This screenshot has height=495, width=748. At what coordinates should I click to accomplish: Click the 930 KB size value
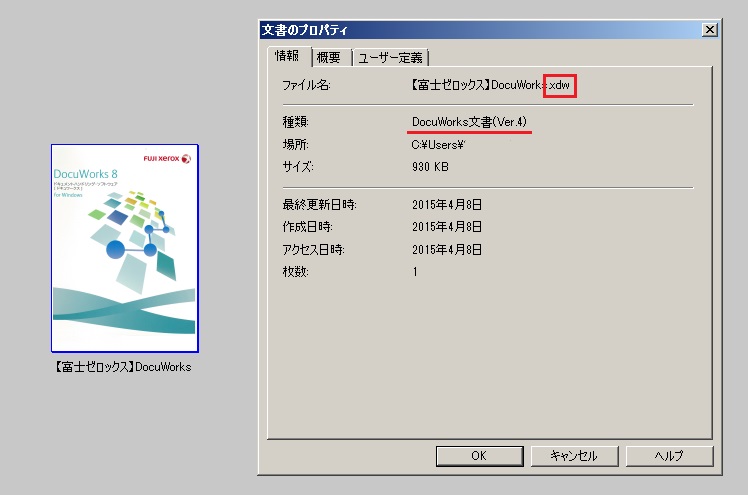(430, 167)
